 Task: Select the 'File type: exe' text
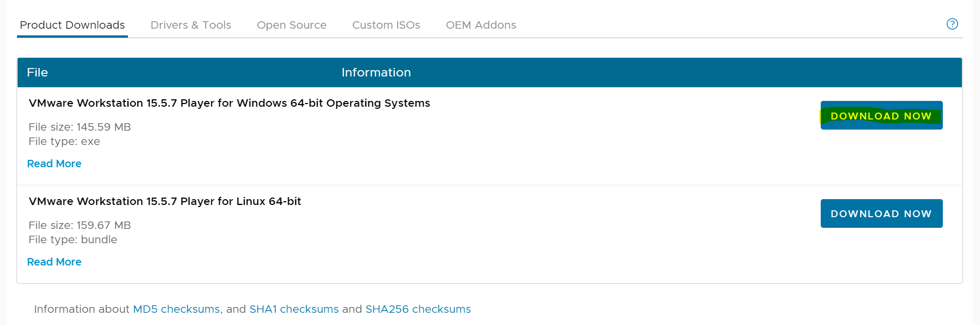(64, 141)
